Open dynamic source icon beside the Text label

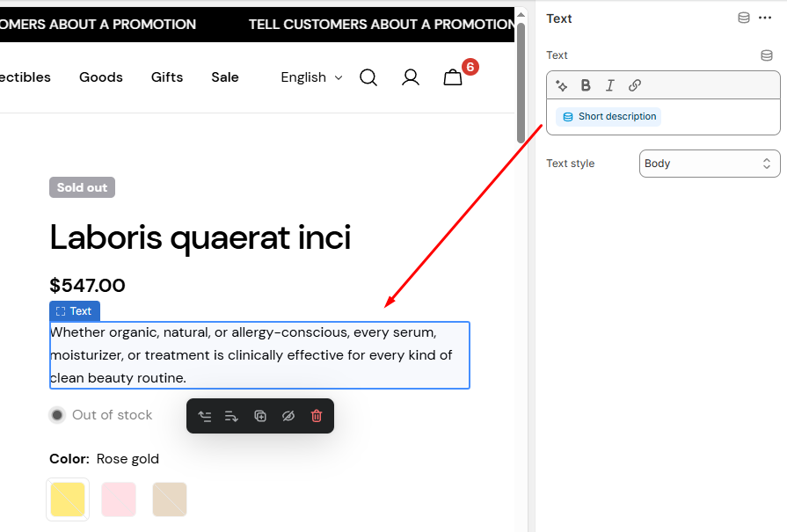pyautogui.click(x=767, y=55)
